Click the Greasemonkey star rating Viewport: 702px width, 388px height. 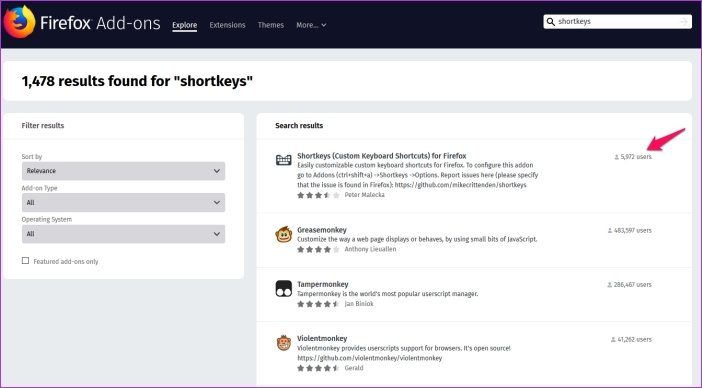pyautogui.click(x=318, y=249)
